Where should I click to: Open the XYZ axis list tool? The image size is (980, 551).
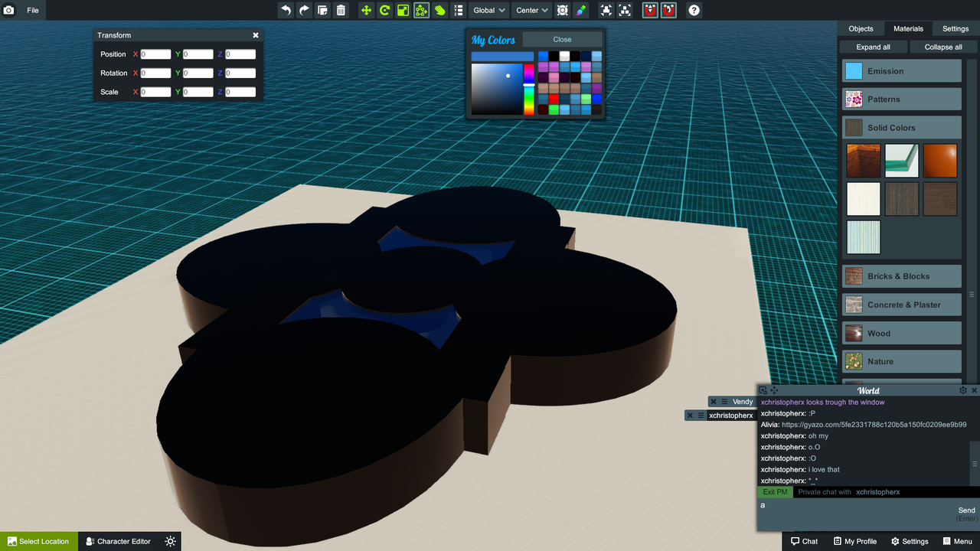[x=458, y=10]
